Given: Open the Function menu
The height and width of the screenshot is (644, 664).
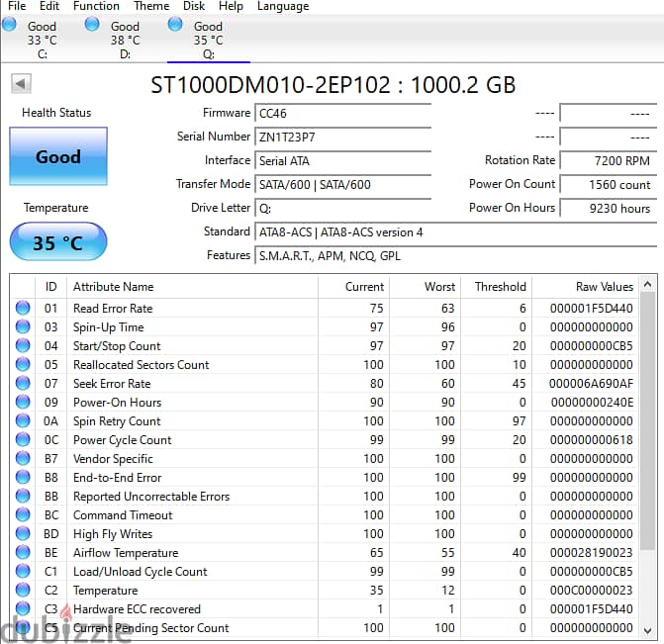Looking at the screenshot, I should pos(96,6).
